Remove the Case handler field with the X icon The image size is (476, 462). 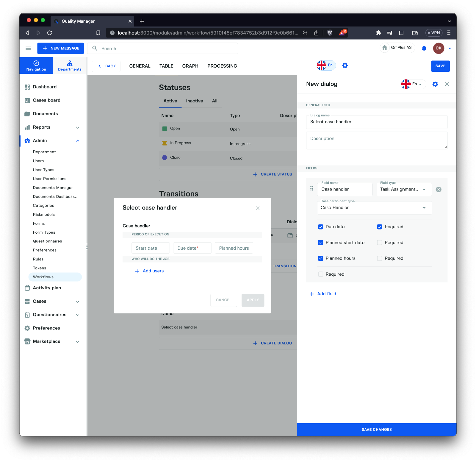(438, 190)
